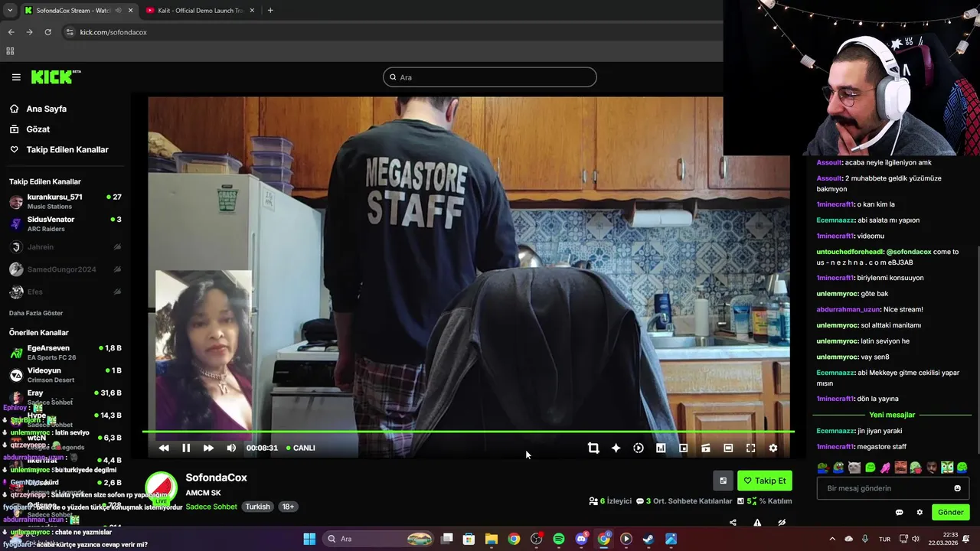The height and width of the screenshot is (551, 980).
Task: Share the SofondaCox channel
Action: coord(733,523)
